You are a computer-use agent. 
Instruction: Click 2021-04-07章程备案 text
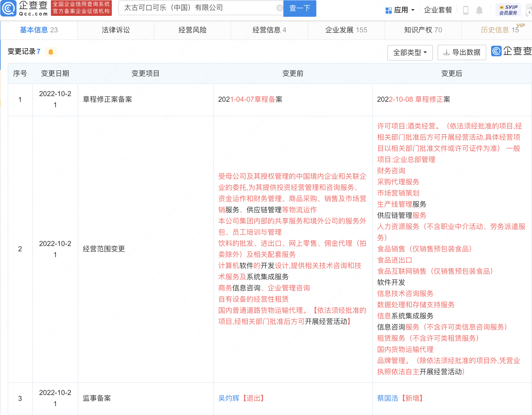click(250, 99)
